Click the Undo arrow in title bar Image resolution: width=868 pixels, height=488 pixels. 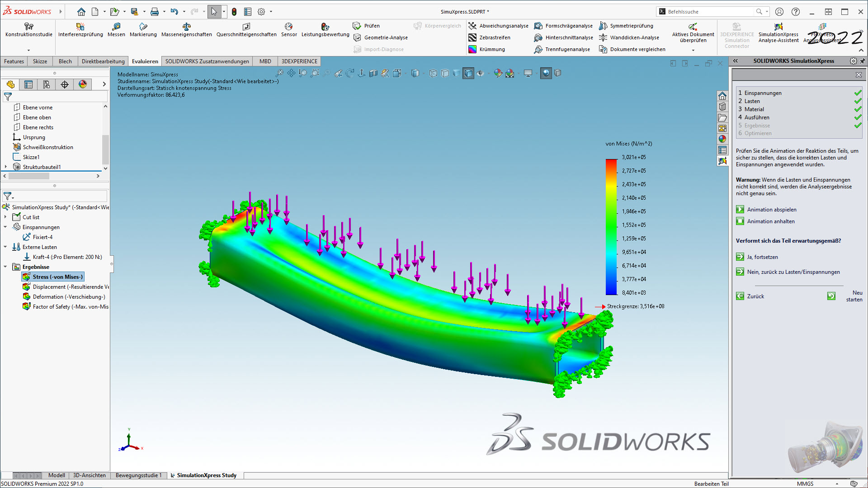174,12
